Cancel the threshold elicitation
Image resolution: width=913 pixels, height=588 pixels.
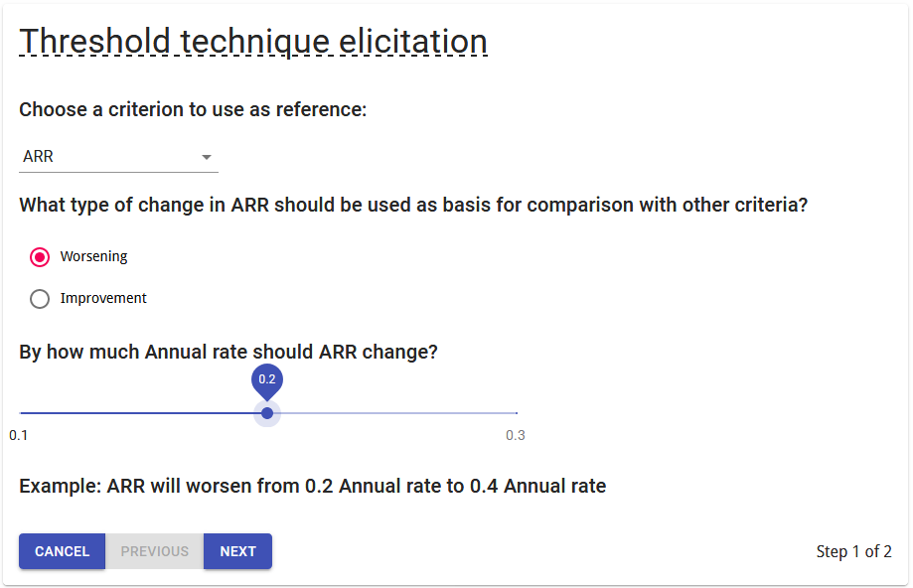(x=62, y=551)
